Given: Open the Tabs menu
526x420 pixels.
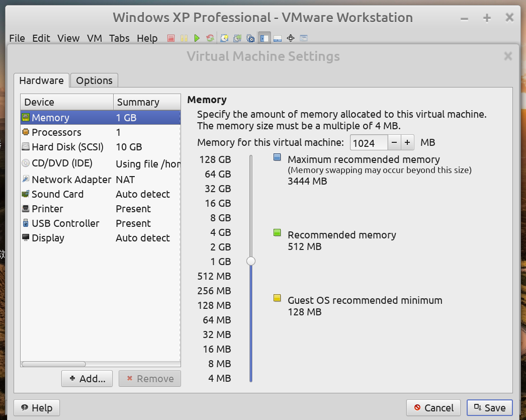Looking at the screenshot, I should click(119, 38).
